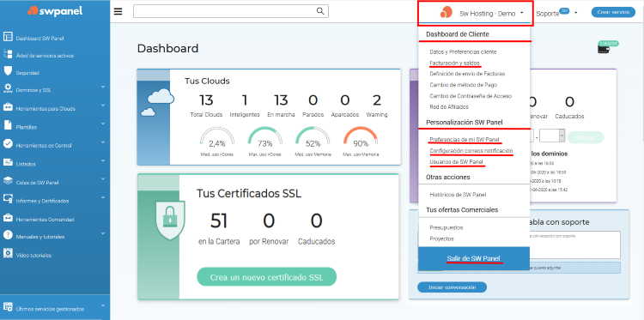The height and width of the screenshot is (320, 644).
Task: Expand Últimos servicios gestionados chevron
Action: tap(103, 305)
